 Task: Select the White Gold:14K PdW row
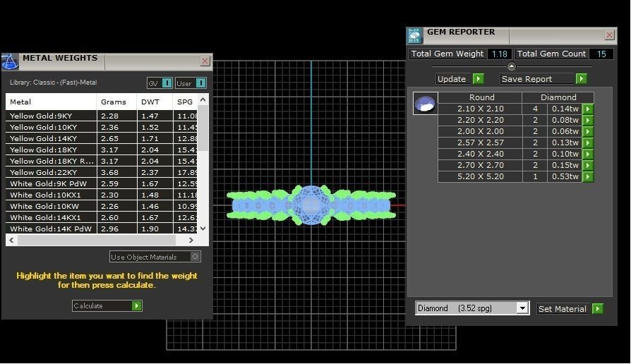(102, 229)
